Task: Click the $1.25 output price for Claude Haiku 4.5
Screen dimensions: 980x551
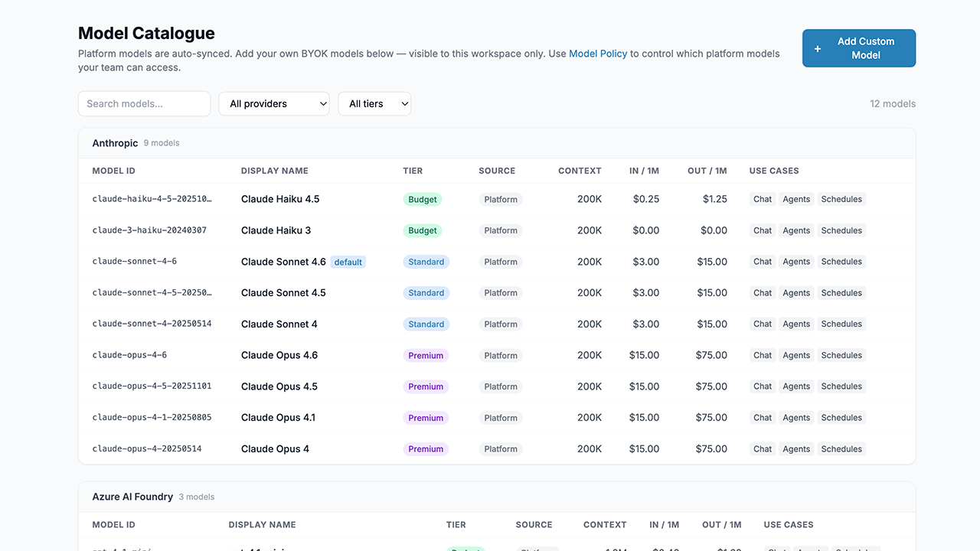Action: (715, 199)
